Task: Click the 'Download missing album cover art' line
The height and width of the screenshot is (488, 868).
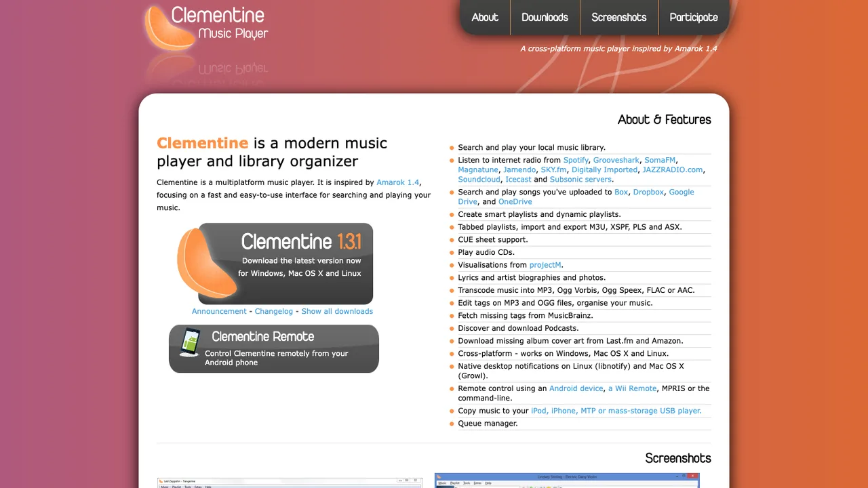Action: click(x=571, y=341)
